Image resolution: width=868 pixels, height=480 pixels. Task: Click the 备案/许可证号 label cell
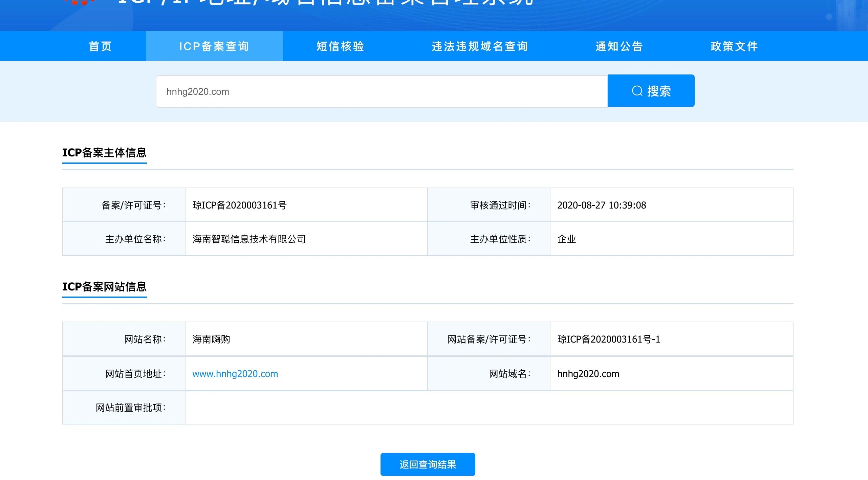point(124,205)
